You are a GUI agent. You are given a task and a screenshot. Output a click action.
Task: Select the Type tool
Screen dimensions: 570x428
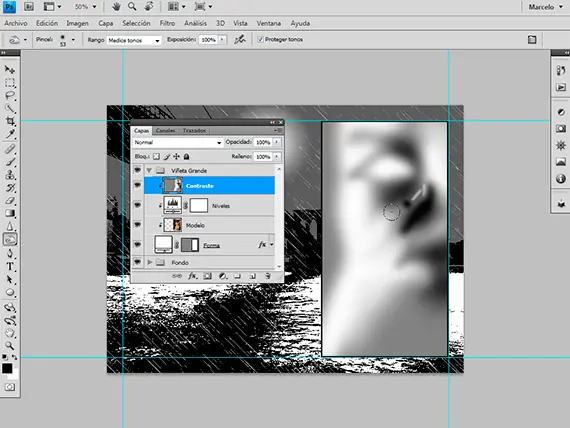point(10,266)
